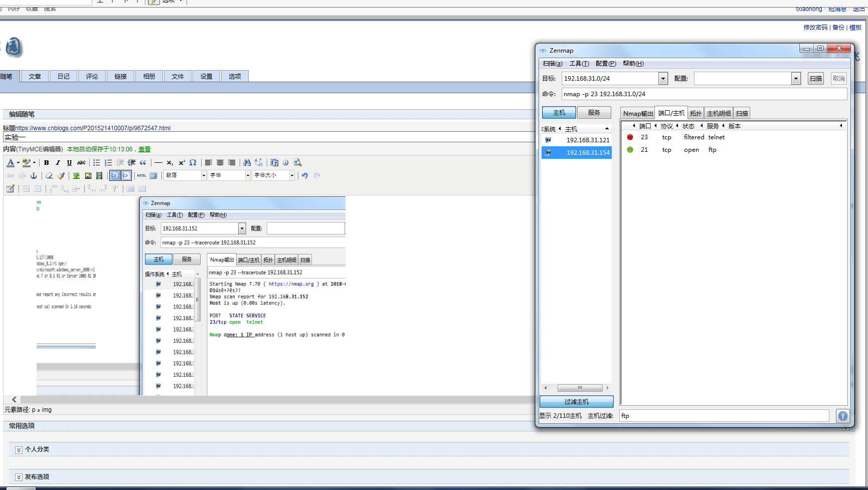Click the first insert code icon
This screenshot has height=490, width=868.
115,175
